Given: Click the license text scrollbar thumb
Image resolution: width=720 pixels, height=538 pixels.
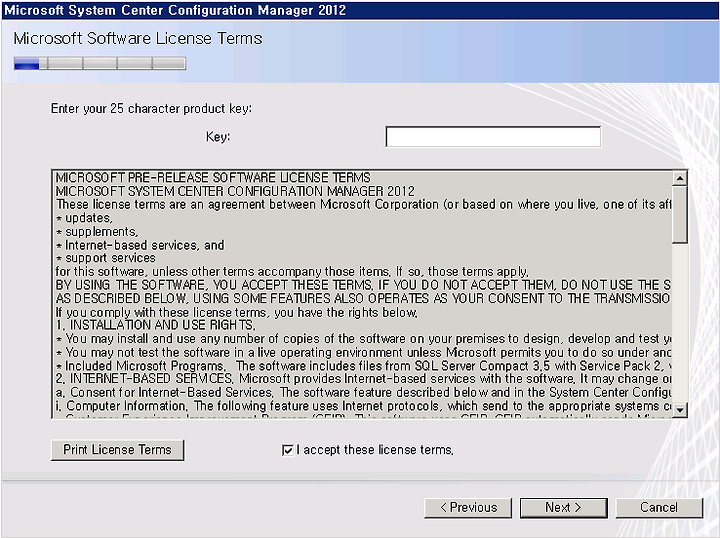Looking at the screenshot, I should (x=680, y=214).
